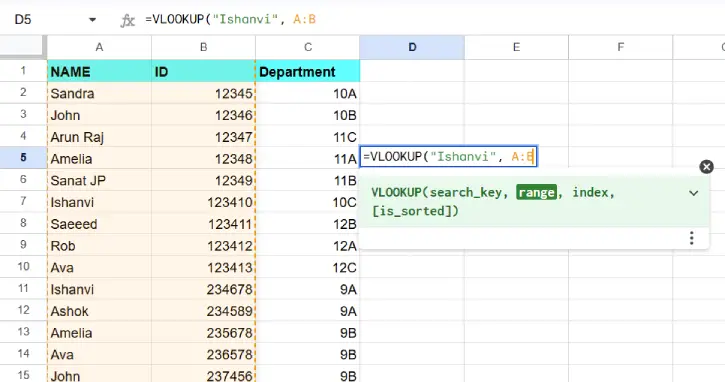Screen dimensions: 725x382
Task: Select Ishanvi cell in row 7
Action: (99, 202)
